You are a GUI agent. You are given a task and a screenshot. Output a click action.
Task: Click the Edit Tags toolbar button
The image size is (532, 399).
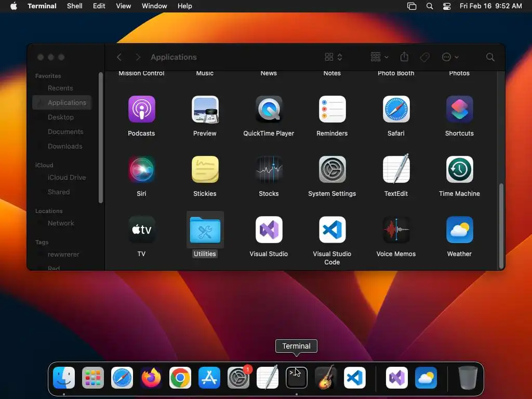click(424, 57)
